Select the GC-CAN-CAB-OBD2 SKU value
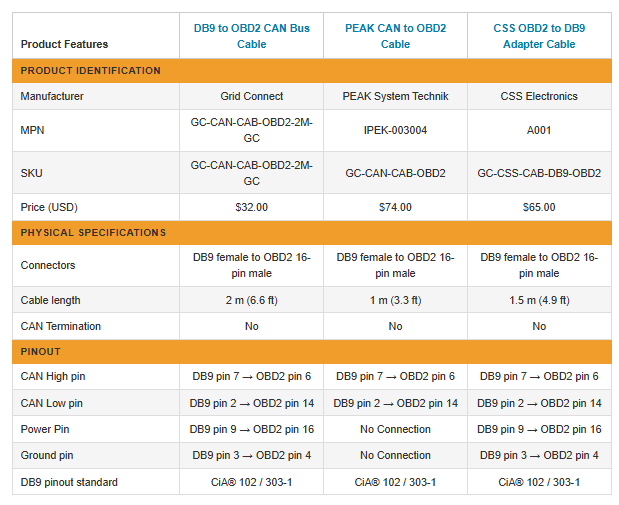619x505 pixels. tap(395, 173)
